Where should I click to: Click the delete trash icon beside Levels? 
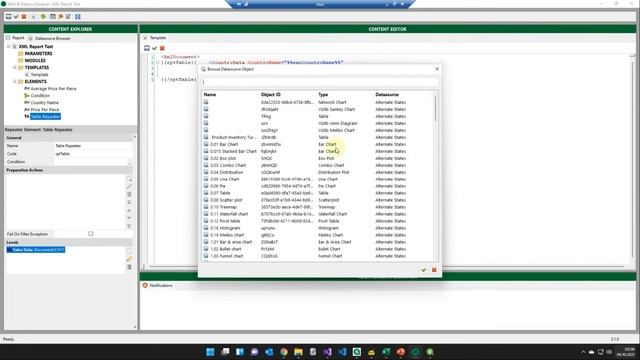tap(129, 267)
